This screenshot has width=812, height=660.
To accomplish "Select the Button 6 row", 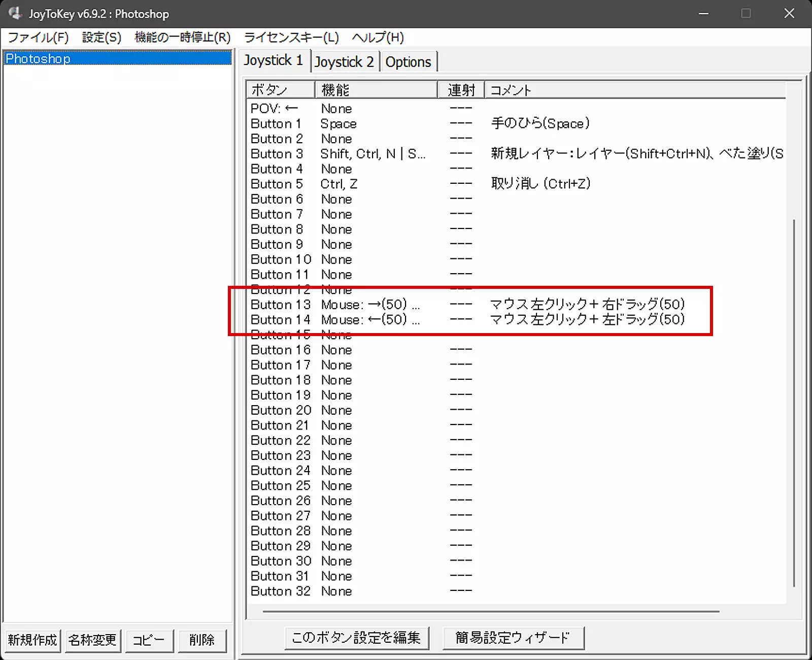I will [516, 199].
